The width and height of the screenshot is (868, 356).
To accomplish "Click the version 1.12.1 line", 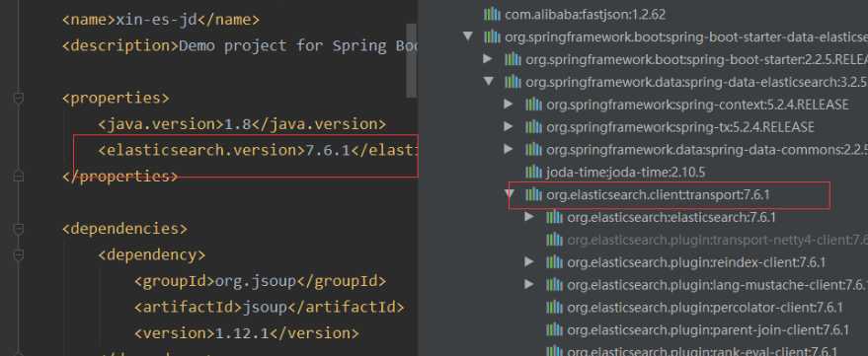I will [246, 332].
